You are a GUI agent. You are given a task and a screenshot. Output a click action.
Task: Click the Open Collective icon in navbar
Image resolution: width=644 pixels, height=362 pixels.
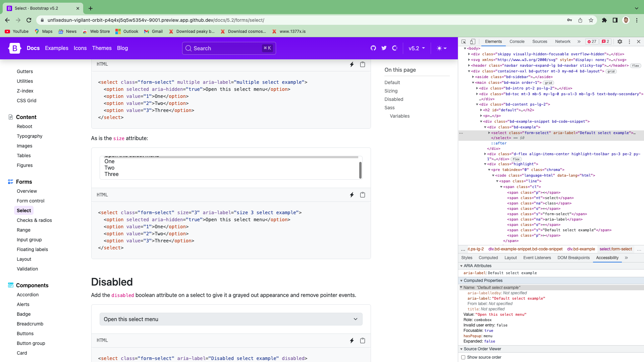click(395, 48)
